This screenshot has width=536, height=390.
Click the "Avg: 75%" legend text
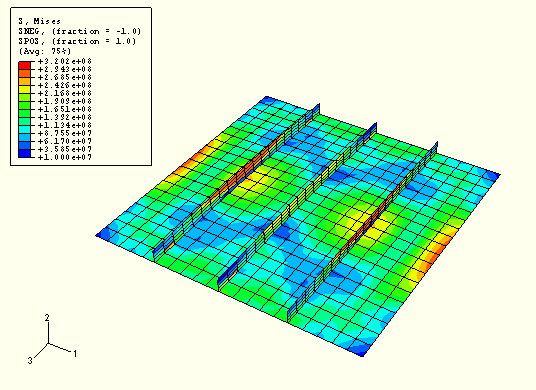point(45,51)
